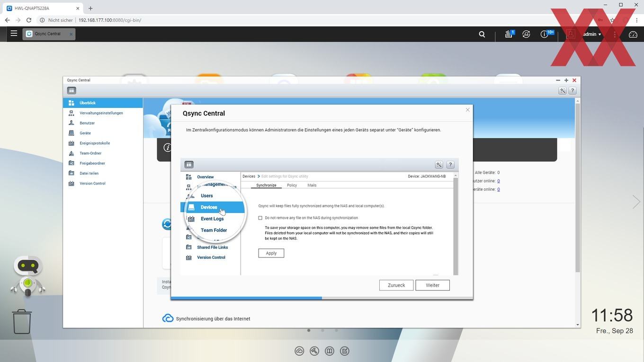Open the Geräte online count link

pyautogui.click(x=499, y=189)
